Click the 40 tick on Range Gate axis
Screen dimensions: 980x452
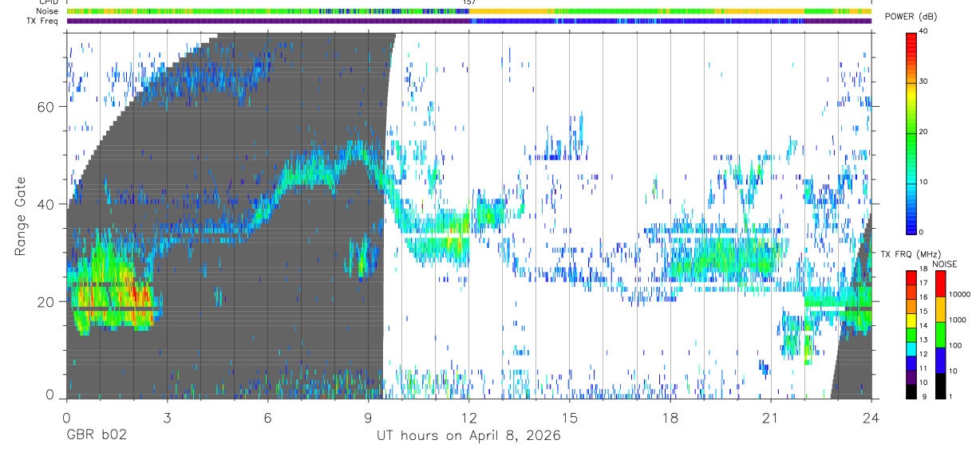(x=45, y=204)
